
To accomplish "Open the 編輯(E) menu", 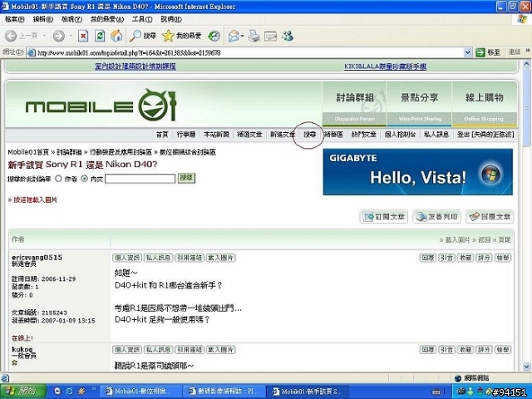I will (x=42, y=19).
